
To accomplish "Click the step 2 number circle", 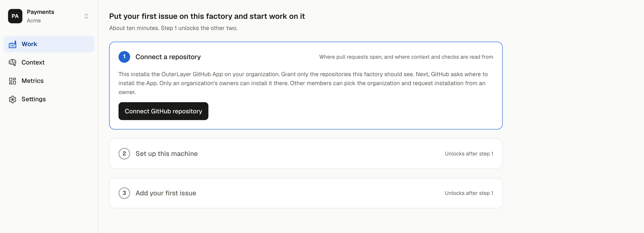I will point(124,154).
